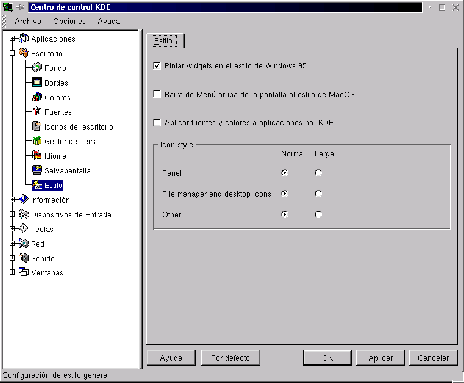The image size is (464, 383).
Task: Click the Ayuda button at bottom
Action: [x=171, y=358]
